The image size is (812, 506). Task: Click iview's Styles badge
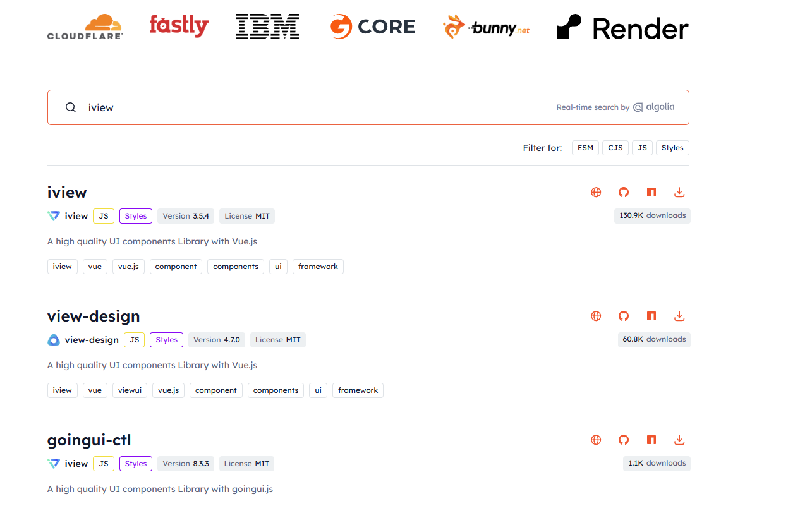click(136, 216)
